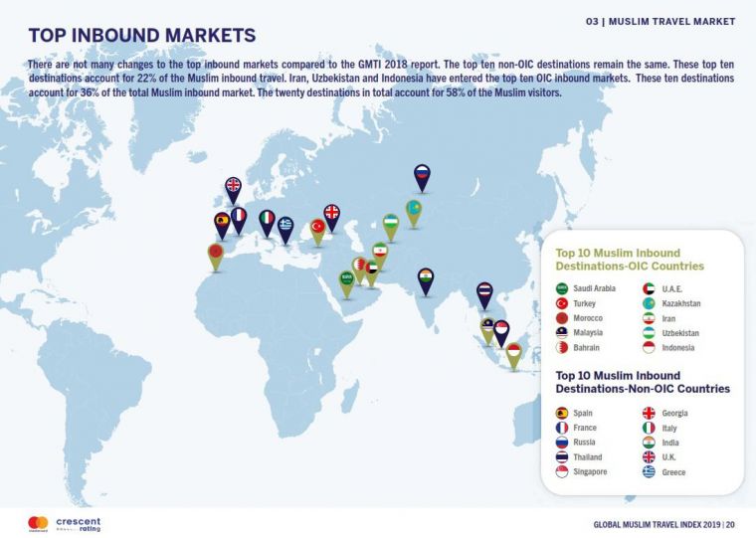Select the Kazakhstan flag map pin
756x538 pixels.
pos(414,213)
